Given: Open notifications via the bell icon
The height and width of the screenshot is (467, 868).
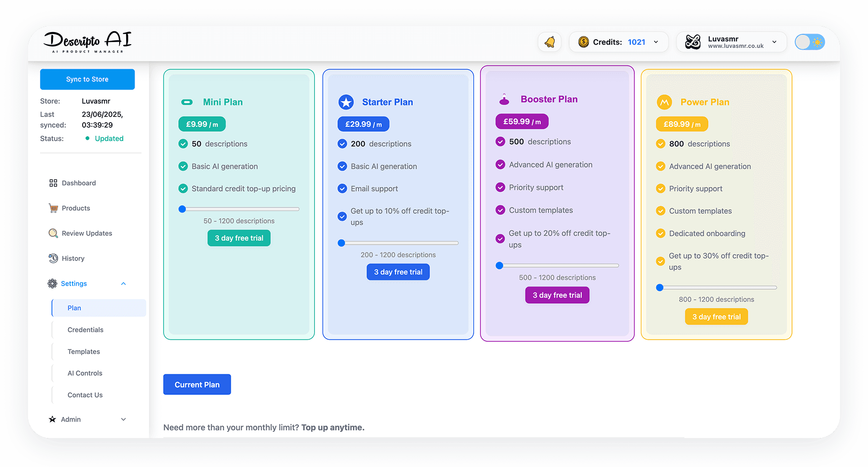Looking at the screenshot, I should click(x=549, y=42).
